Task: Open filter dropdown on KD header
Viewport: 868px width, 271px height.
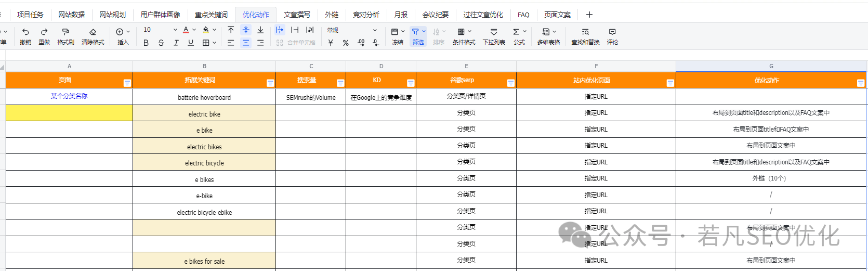Action: 411,83
